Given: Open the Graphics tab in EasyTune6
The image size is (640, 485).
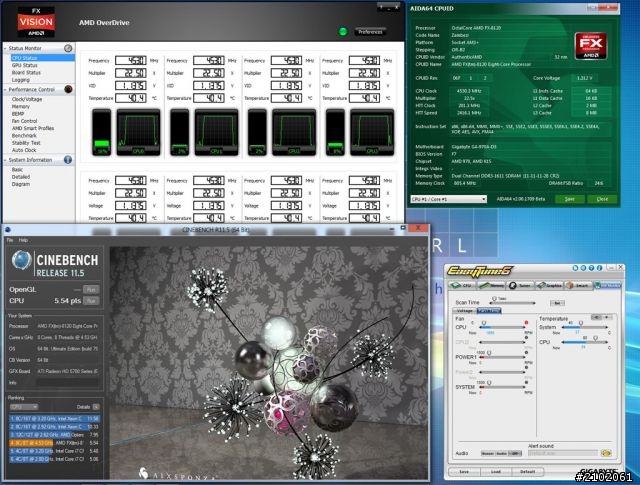Looking at the screenshot, I should pyautogui.click(x=549, y=285).
